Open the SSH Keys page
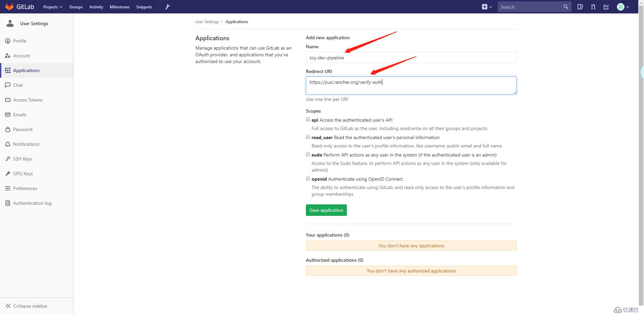The height and width of the screenshot is (314, 644). pos(37,159)
